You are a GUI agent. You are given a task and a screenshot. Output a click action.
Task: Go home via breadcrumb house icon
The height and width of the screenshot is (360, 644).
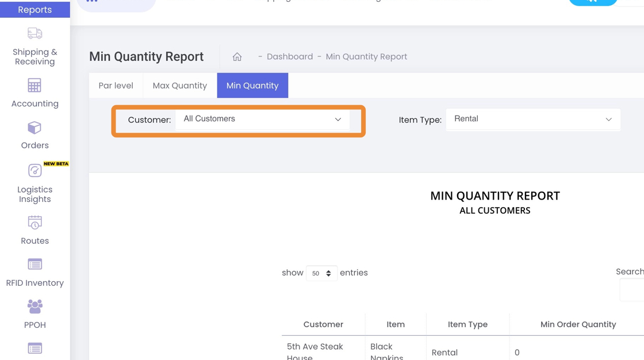point(237,57)
